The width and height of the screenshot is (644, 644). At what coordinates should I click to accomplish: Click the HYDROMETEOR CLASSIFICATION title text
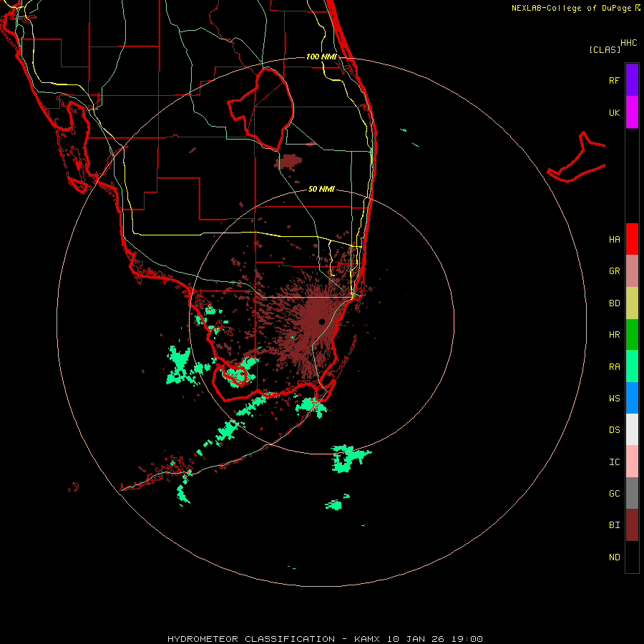pyautogui.click(x=251, y=639)
